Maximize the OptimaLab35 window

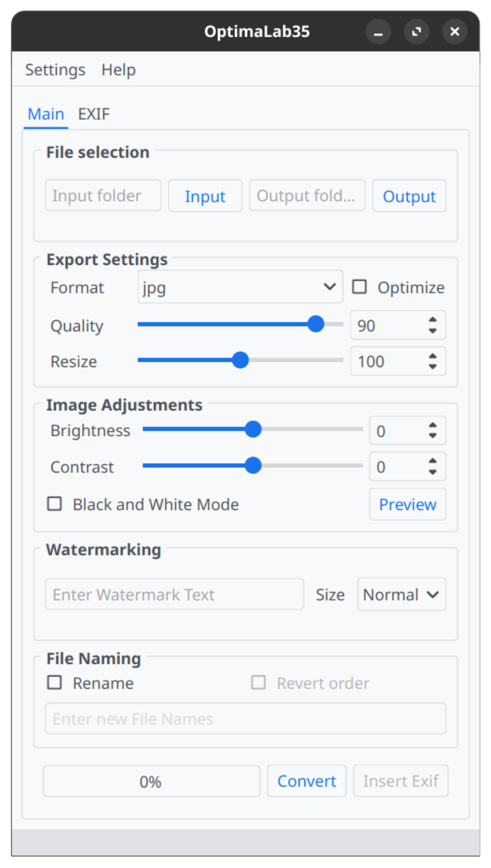[417, 32]
